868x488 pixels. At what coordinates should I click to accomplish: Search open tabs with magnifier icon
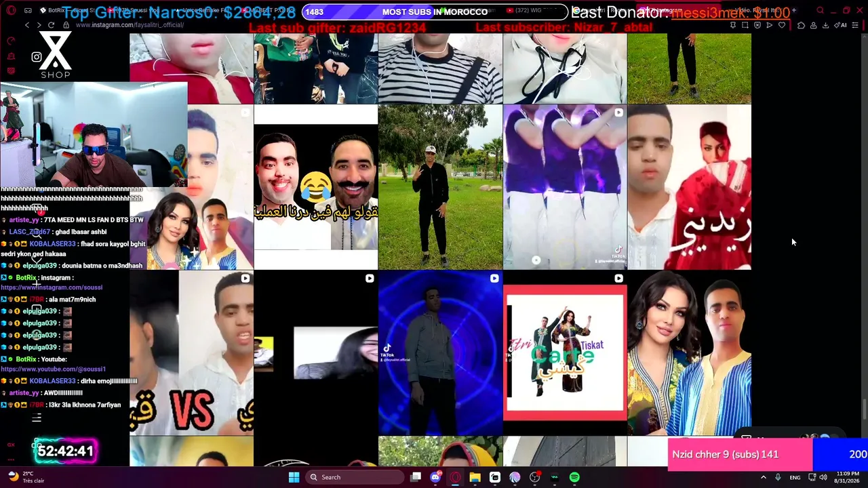(x=820, y=10)
